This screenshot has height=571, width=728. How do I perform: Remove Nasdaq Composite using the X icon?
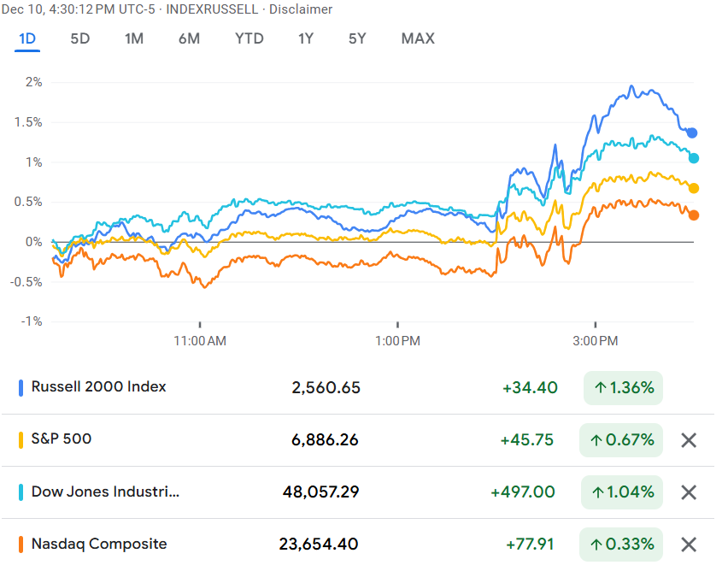[x=689, y=545]
